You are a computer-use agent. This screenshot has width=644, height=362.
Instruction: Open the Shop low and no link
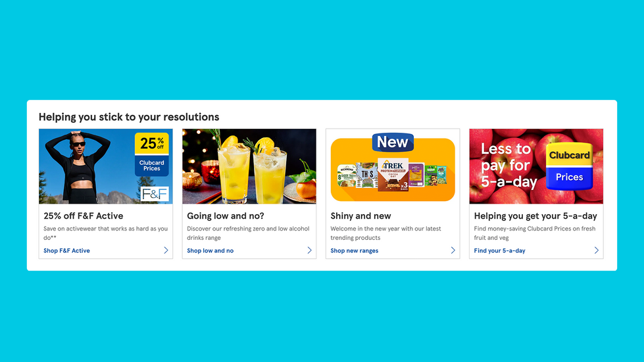pyautogui.click(x=211, y=250)
